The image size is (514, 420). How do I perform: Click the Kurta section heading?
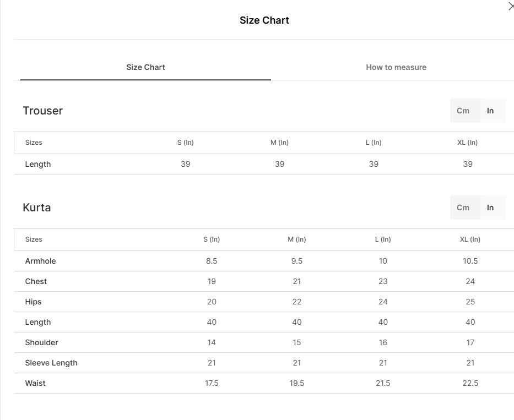(x=37, y=208)
